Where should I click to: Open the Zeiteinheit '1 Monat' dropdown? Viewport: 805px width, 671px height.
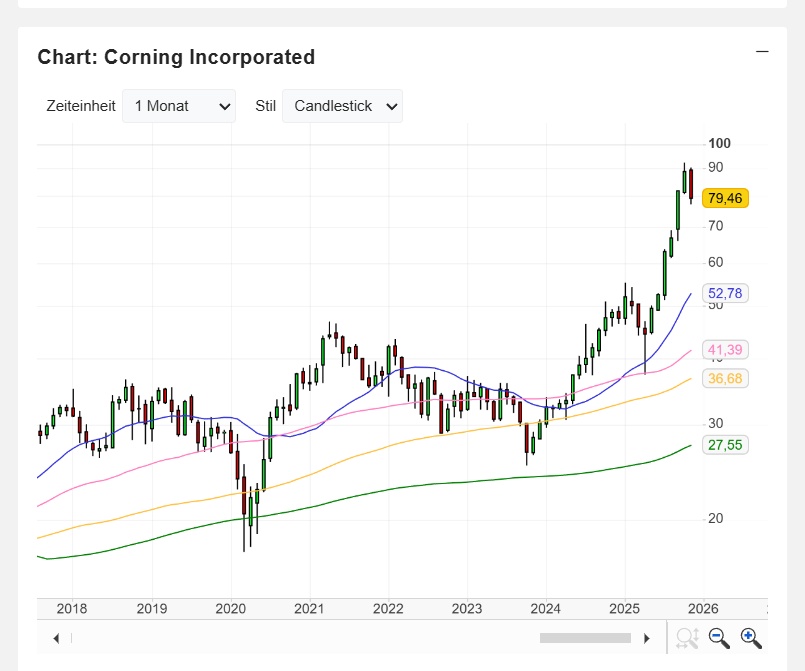(x=179, y=106)
